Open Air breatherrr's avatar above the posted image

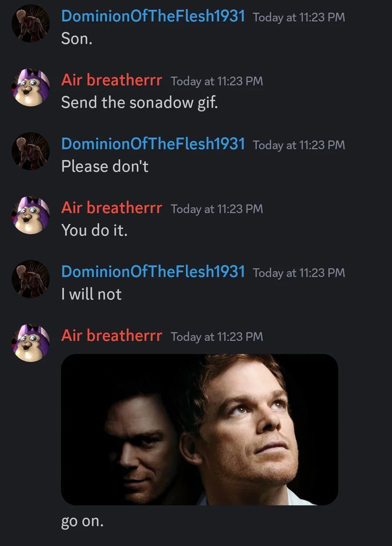click(x=30, y=343)
